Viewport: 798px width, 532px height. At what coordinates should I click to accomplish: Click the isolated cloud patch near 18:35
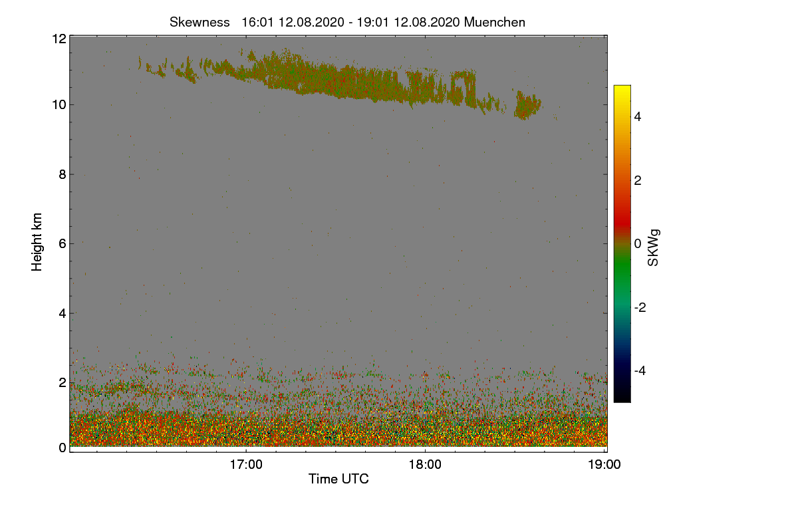[529, 106]
